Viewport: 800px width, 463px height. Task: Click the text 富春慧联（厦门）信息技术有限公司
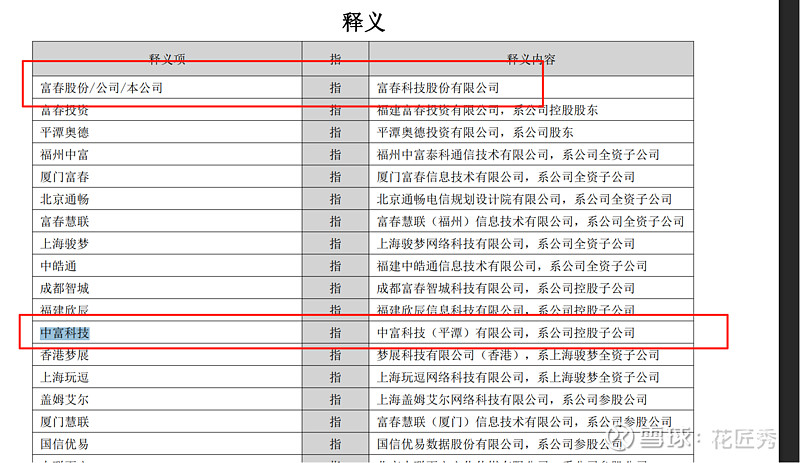click(475, 422)
